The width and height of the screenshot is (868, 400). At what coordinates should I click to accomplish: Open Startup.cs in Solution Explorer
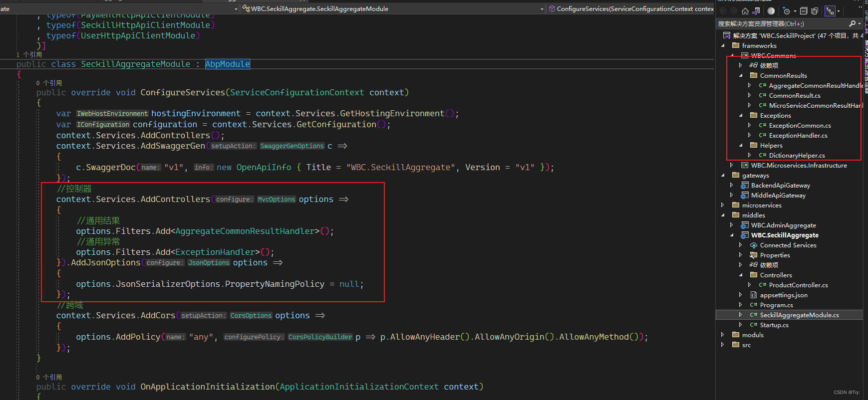(x=774, y=325)
